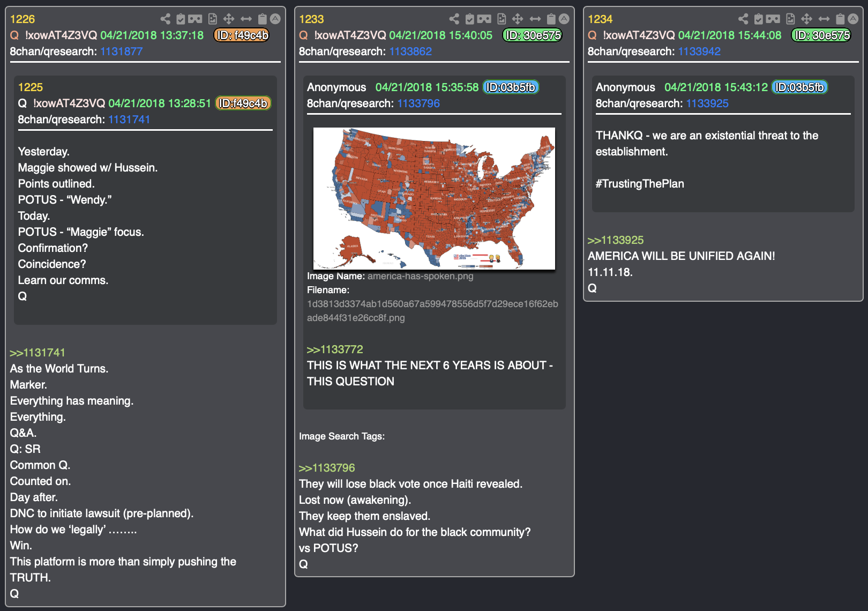This screenshot has height=611, width=868.
Task: Open 8chan link 1133925 in Anonymous post
Action: 707,103
